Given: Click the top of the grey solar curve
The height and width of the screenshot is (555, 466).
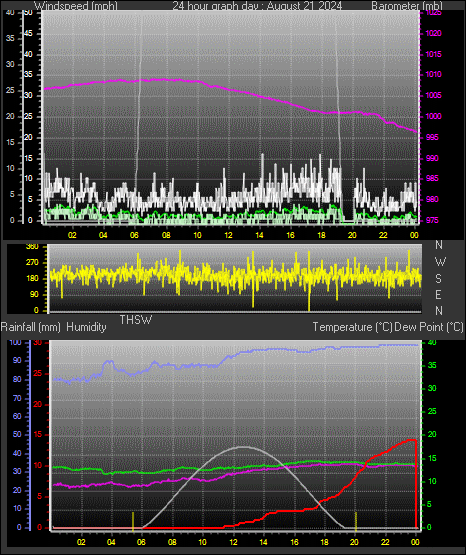Looking at the screenshot, I should (243, 447).
